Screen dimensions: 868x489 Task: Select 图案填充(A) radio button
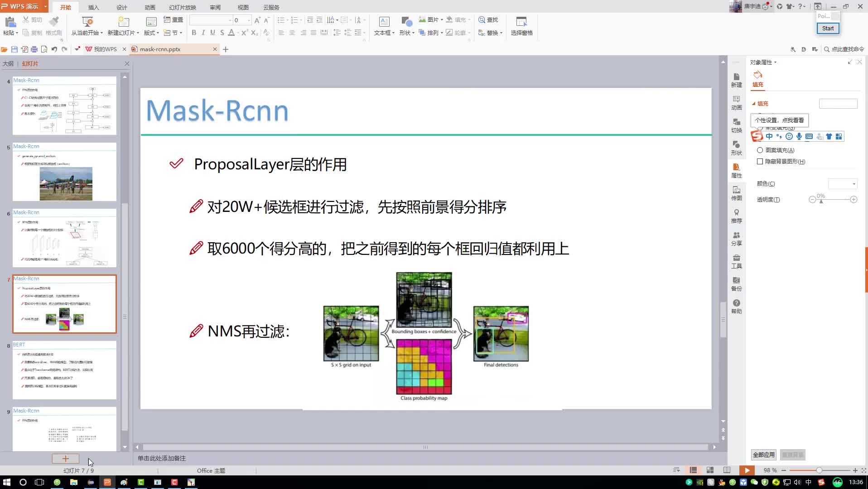760,150
